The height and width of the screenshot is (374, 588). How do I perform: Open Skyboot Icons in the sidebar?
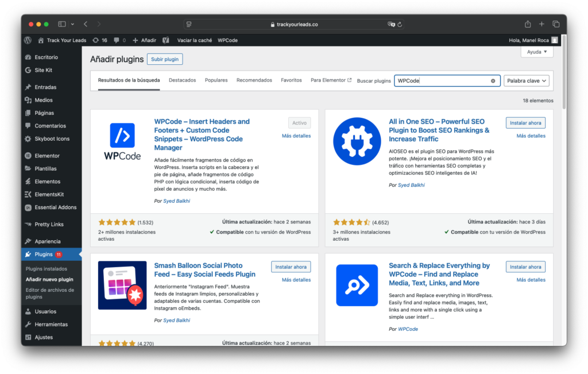[52, 139]
